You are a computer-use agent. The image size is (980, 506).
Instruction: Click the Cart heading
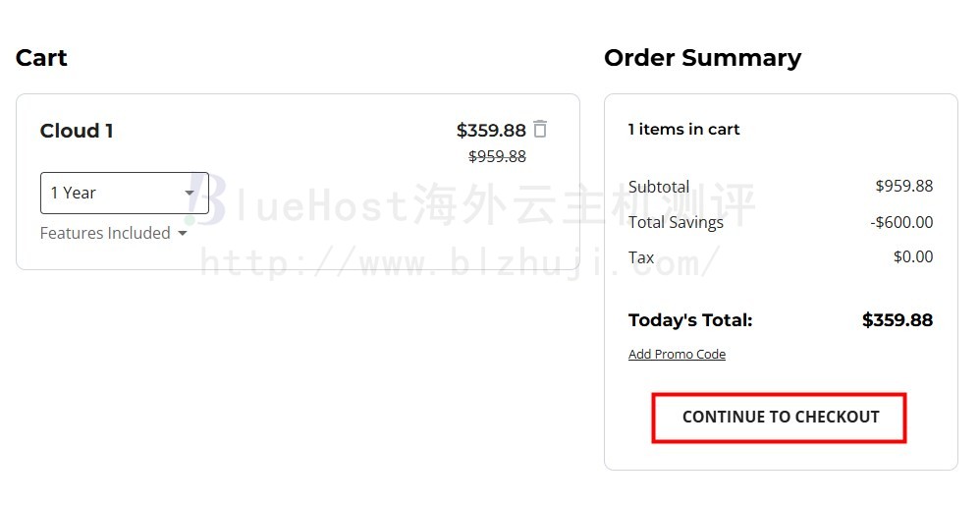click(x=41, y=58)
